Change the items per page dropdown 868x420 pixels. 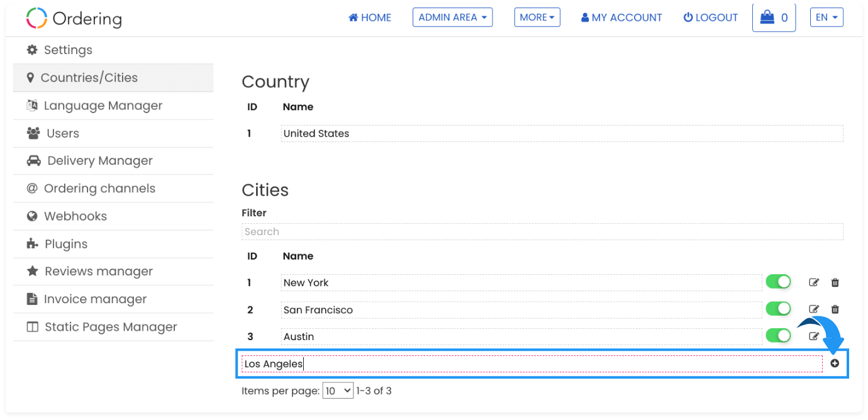coord(338,391)
